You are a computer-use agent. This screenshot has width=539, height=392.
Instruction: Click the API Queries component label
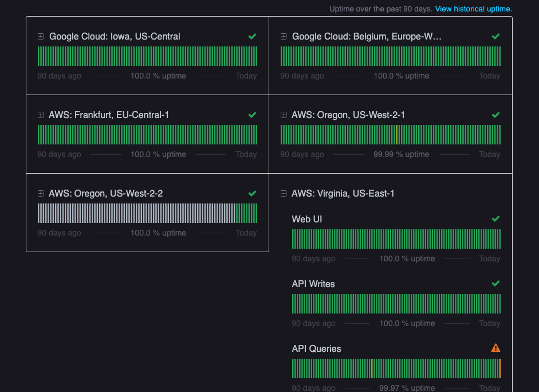click(316, 348)
